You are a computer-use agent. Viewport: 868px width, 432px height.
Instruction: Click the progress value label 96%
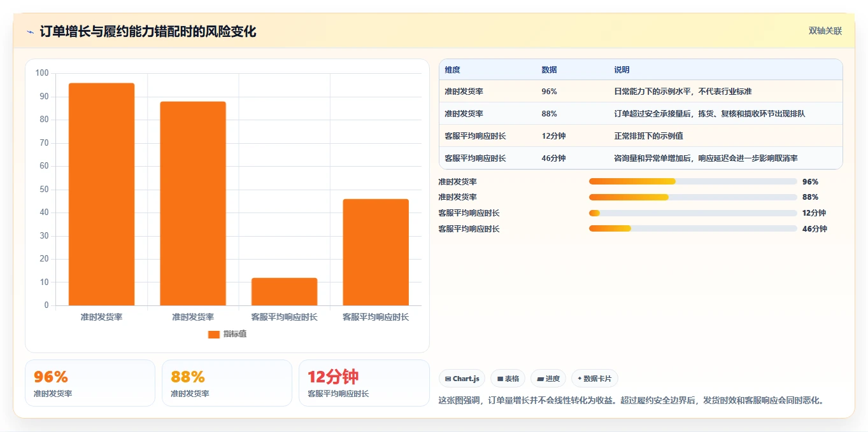pyautogui.click(x=810, y=182)
